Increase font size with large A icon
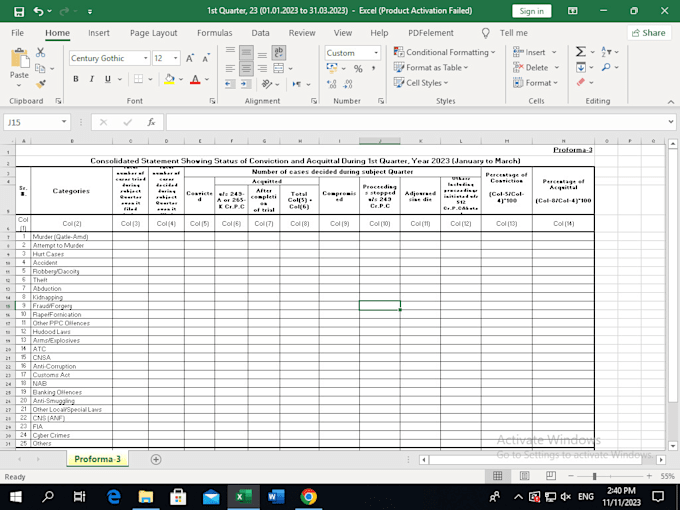680x510 pixels. [x=190, y=58]
